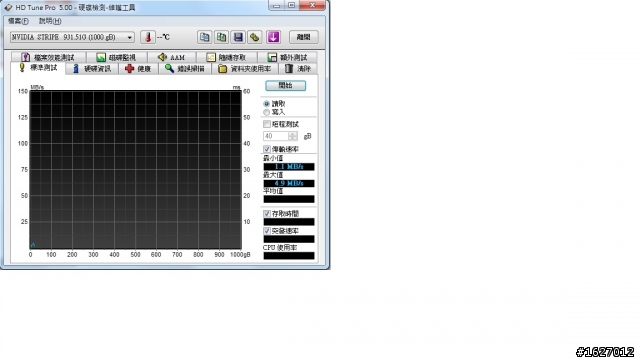This screenshot has width=640, height=360.
Task: Open the error scan magnifier tab
Action: tap(185, 69)
